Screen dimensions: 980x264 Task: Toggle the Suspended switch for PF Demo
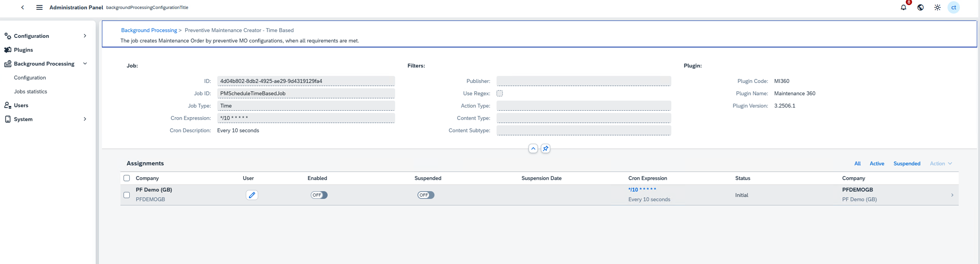pyautogui.click(x=426, y=195)
